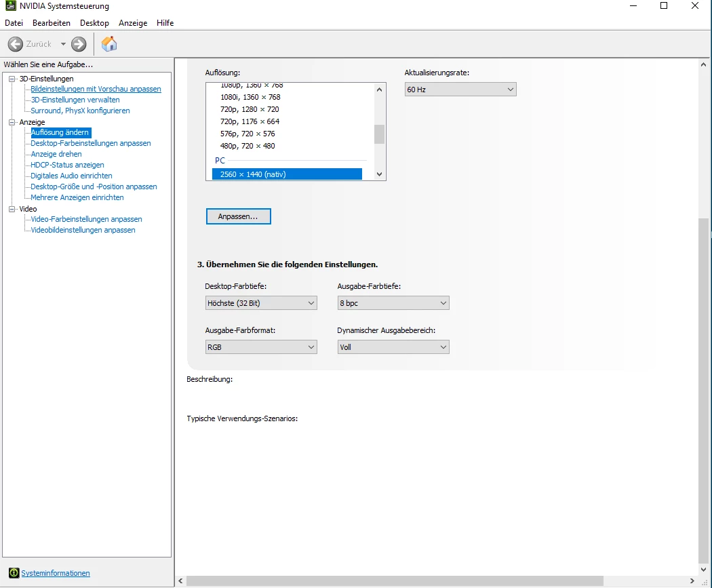712x588 pixels.
Task: Open the Datei menu
Action: tap(14, 22)
